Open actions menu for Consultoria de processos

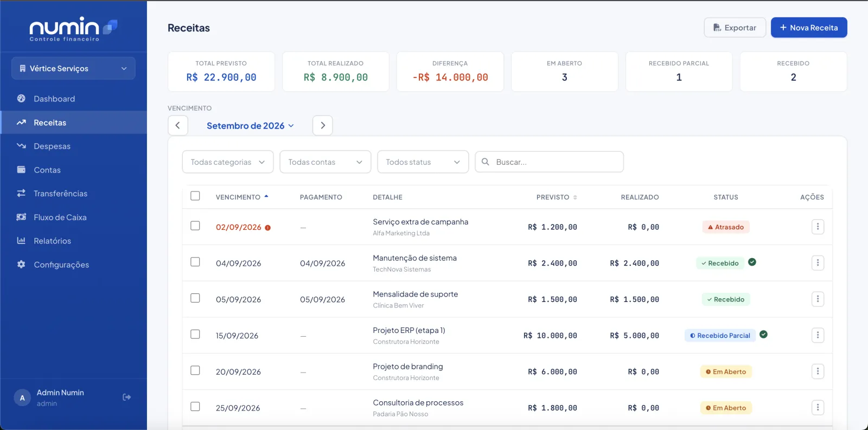(x=818, y=407)
